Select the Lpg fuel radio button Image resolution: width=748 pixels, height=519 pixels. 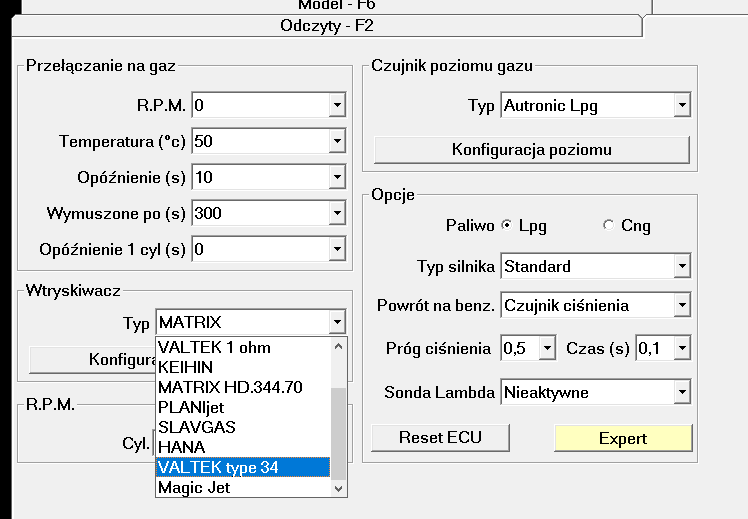tap(507, 226)
